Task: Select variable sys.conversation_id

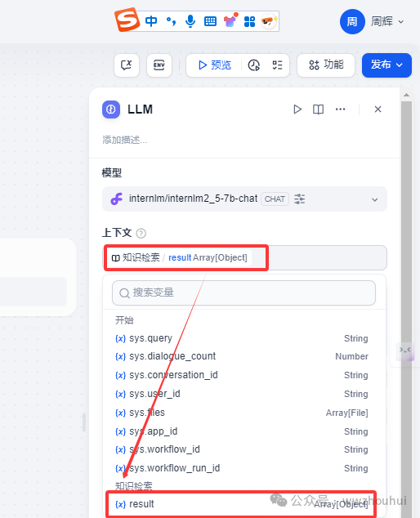Action: pyautogui.click(x=242, y=375)
